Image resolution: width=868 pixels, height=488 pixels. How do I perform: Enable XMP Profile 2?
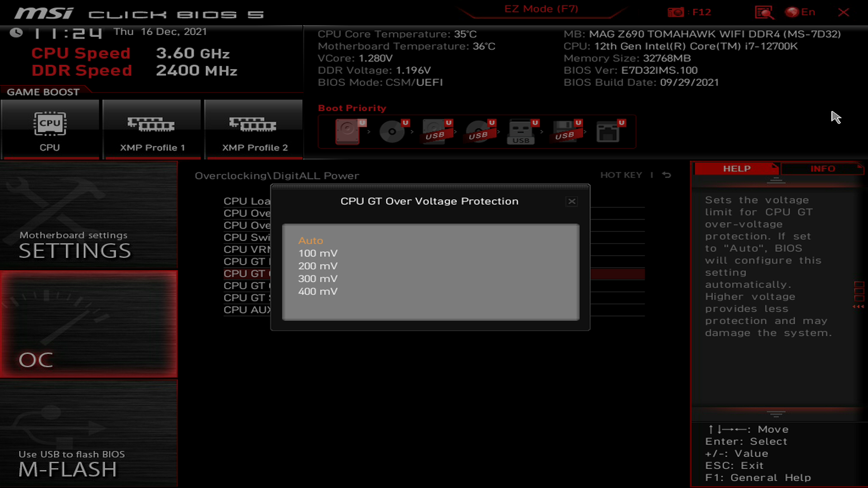pyautogui.click(x=254, y=130)
